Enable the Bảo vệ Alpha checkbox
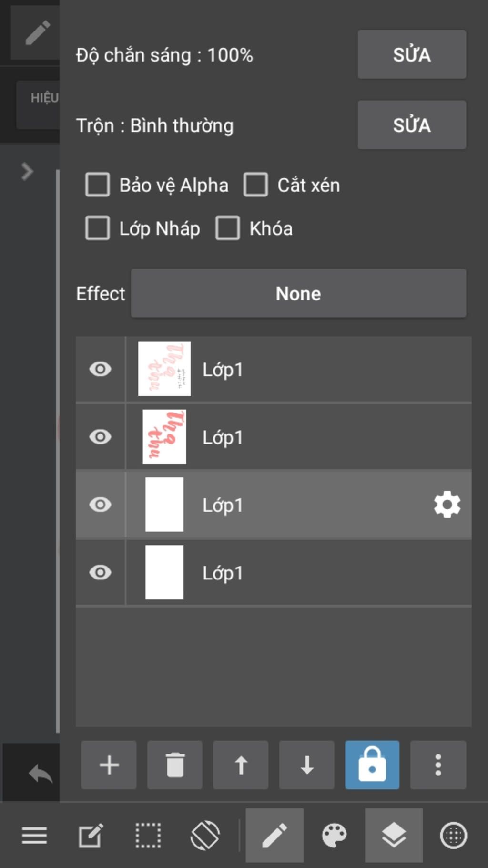 pos(98,185)
